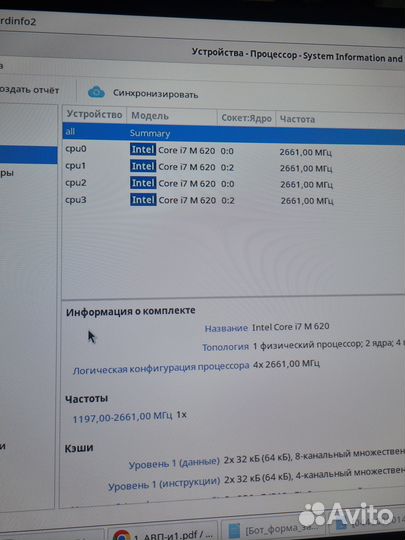Click 'Уровень 1 (данные)' cache label

coord(174,463)
